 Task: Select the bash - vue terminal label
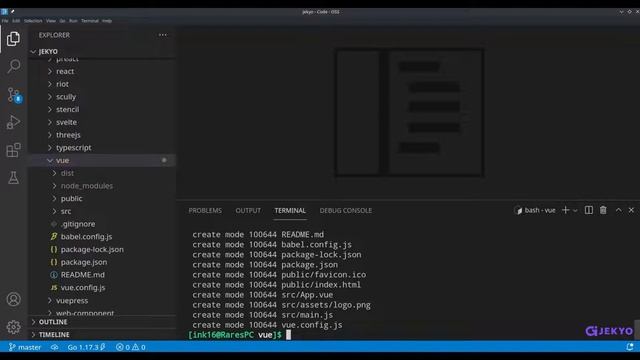point(535,210)
